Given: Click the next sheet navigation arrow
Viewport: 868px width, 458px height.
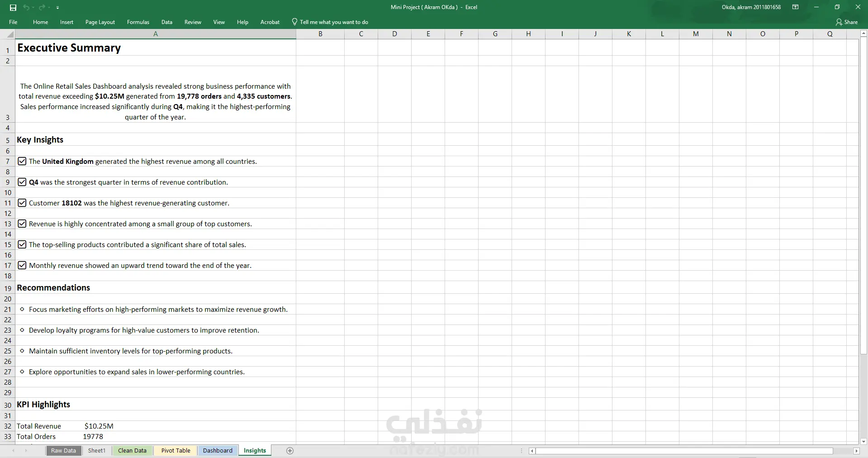Looking at the screenshot, I should tap(26, 451).
